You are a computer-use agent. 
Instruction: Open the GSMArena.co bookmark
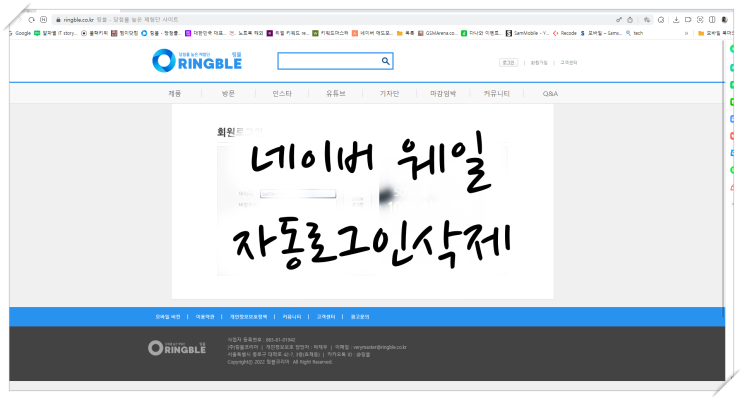point(437,33)
